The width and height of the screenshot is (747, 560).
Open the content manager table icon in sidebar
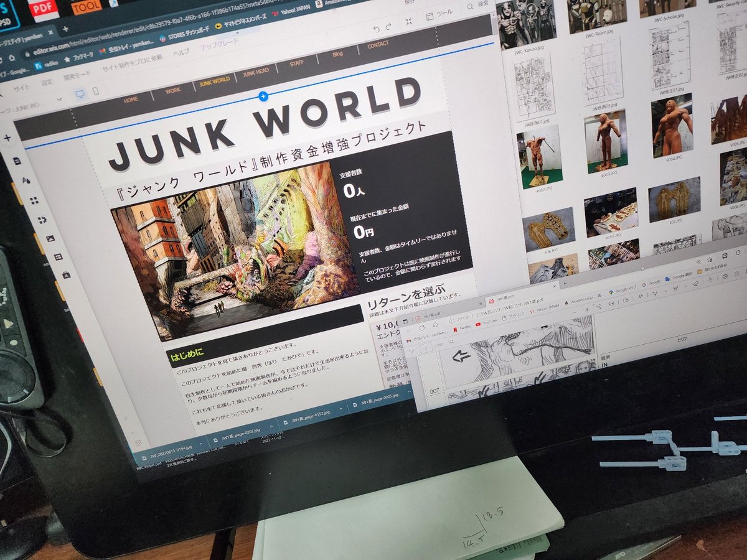tap(59, 256)
